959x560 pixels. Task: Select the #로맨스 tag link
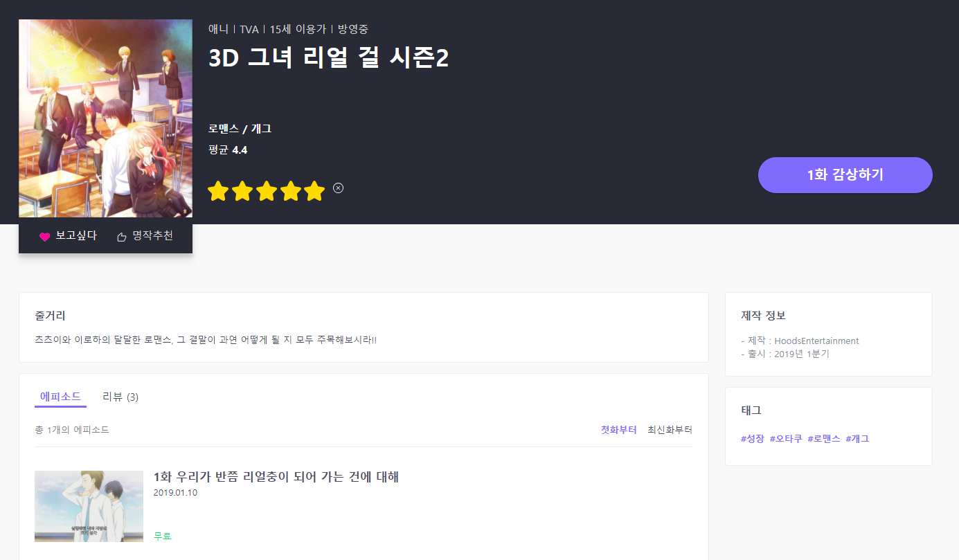click(824, 439)
